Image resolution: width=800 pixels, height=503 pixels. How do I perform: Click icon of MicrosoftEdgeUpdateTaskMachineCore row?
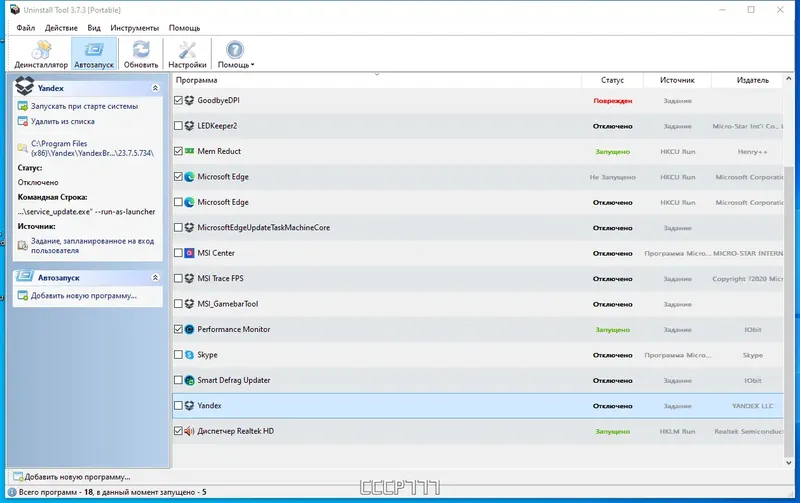pos(189,228)
